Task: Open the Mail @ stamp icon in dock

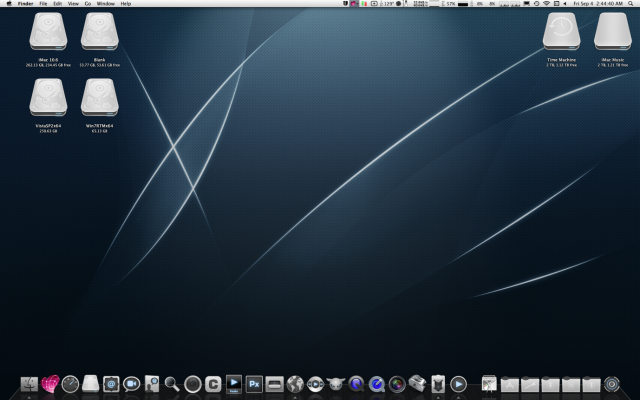Action: [x=111, y=384]
